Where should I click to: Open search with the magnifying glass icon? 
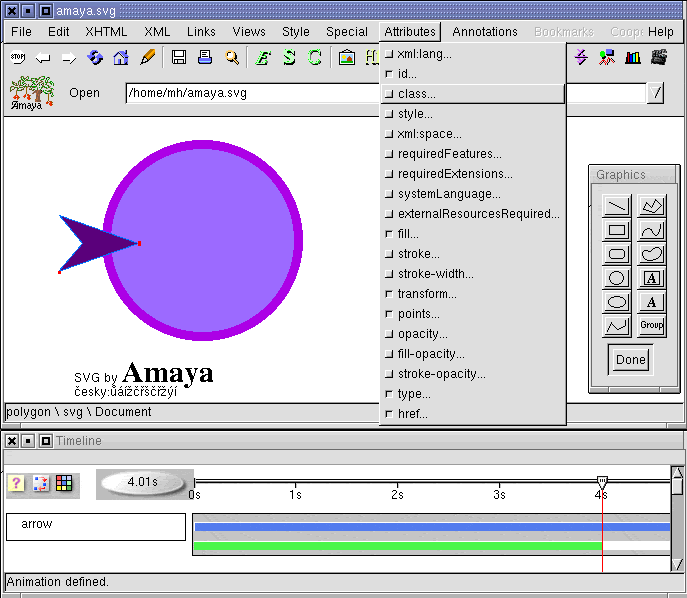232,57
